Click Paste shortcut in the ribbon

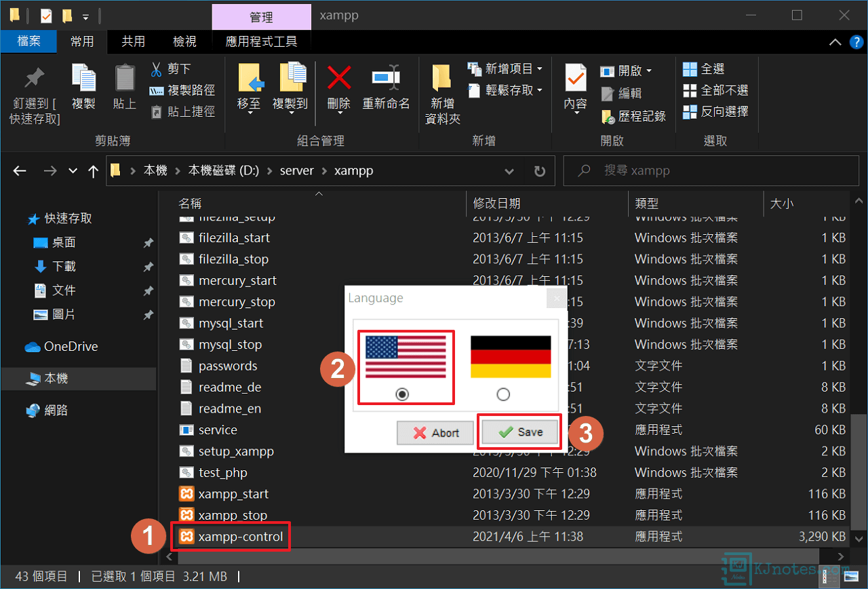[x=182, y=111]
